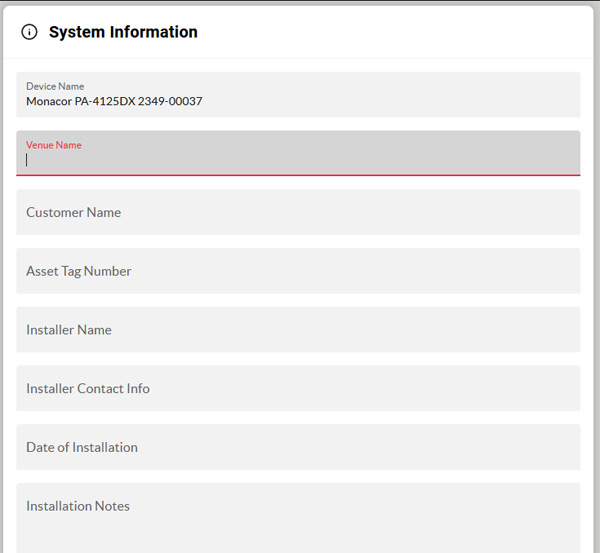Click the Installation Notes placeholder text
The width and height of the screenshot is (600, 553).
[x=78, y=506]
